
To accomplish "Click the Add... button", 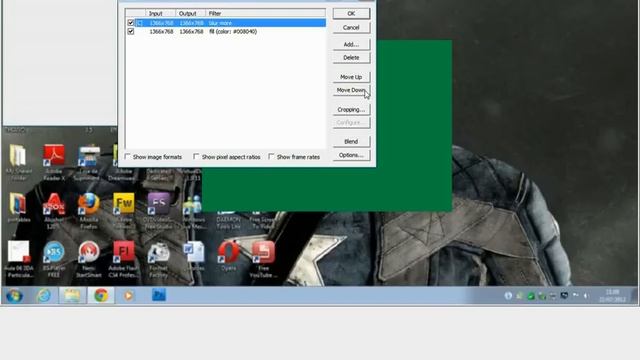I will (351, 44).
